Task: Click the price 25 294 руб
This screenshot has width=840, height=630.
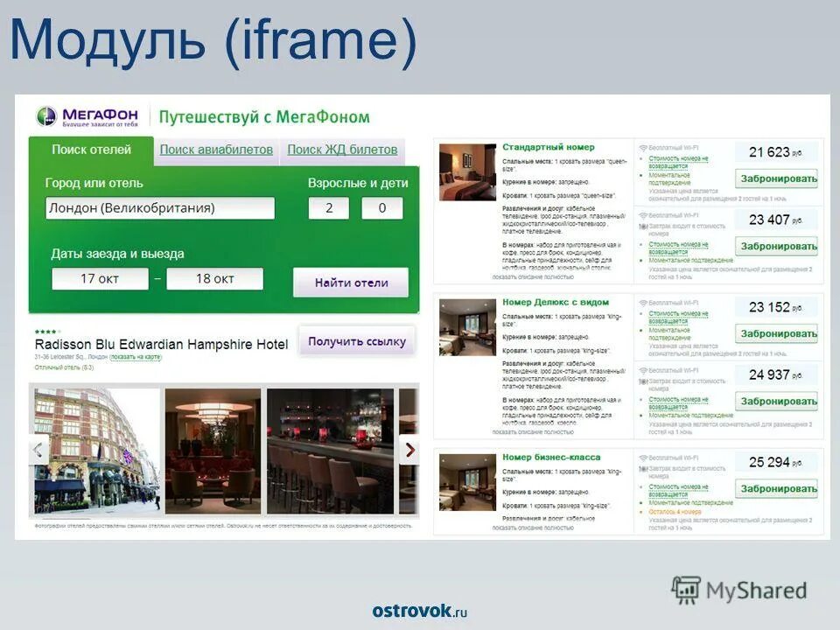Action: point(776,462)
